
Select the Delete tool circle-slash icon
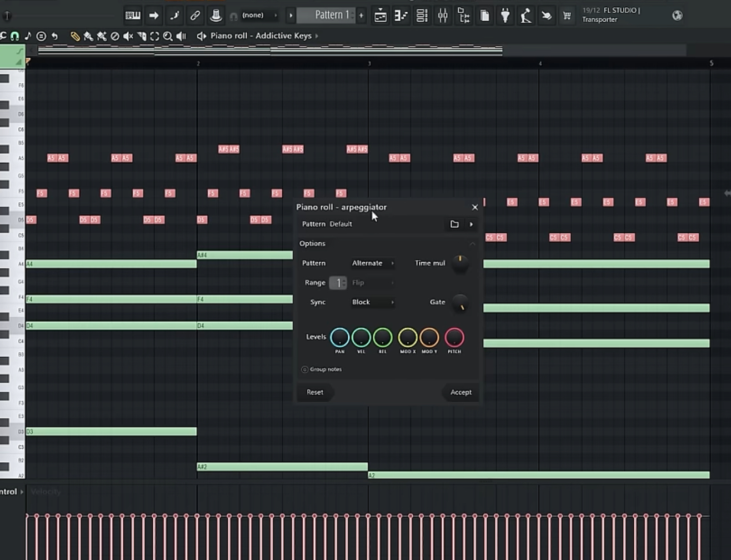tap(115, 36)
